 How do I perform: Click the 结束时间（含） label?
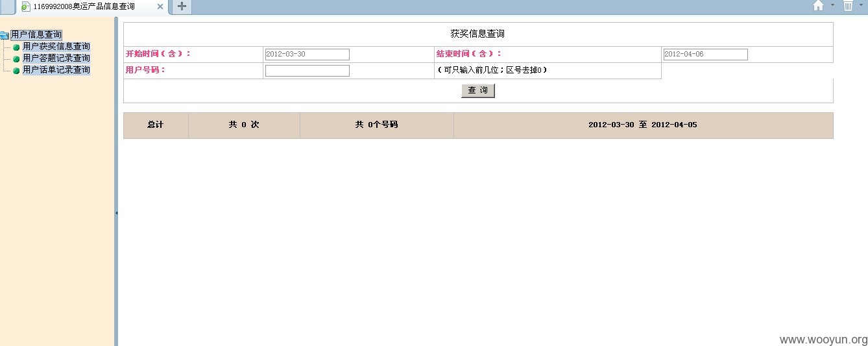click(x=469, y=54)
